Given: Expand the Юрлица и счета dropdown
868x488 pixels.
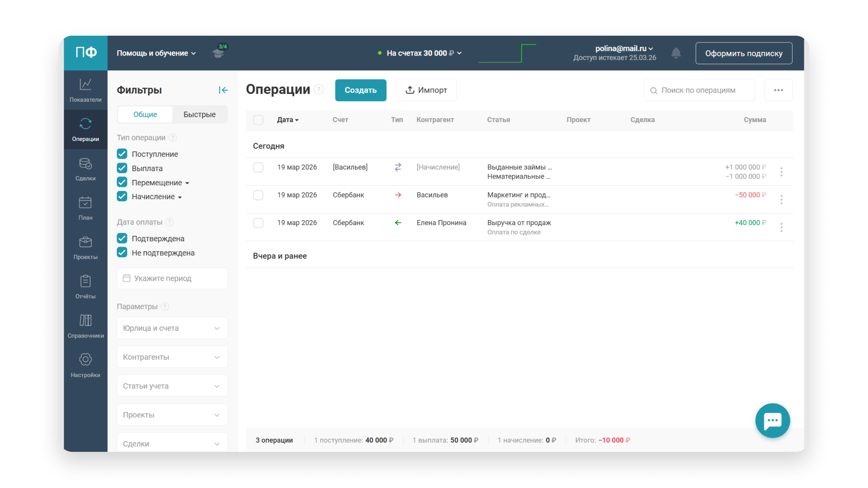Looking at the screenshot, I should click(x=172, y=328).
